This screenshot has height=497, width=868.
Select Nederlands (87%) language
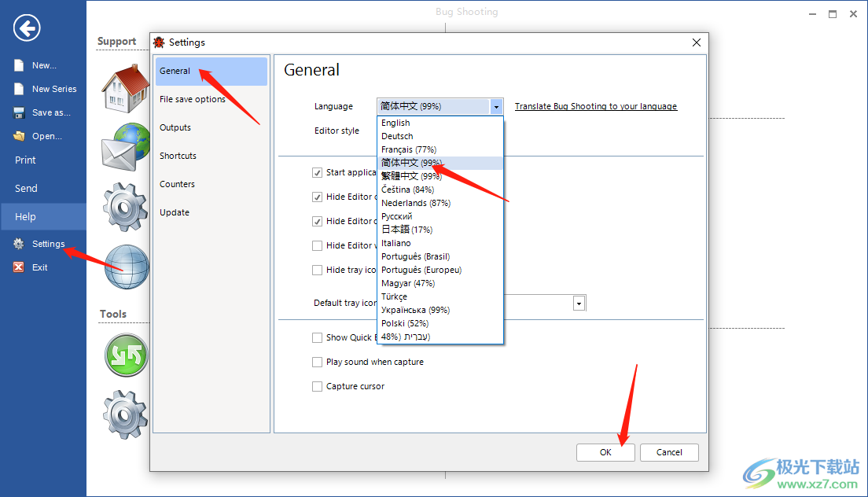pyautogui.click(x=440, y=203)
